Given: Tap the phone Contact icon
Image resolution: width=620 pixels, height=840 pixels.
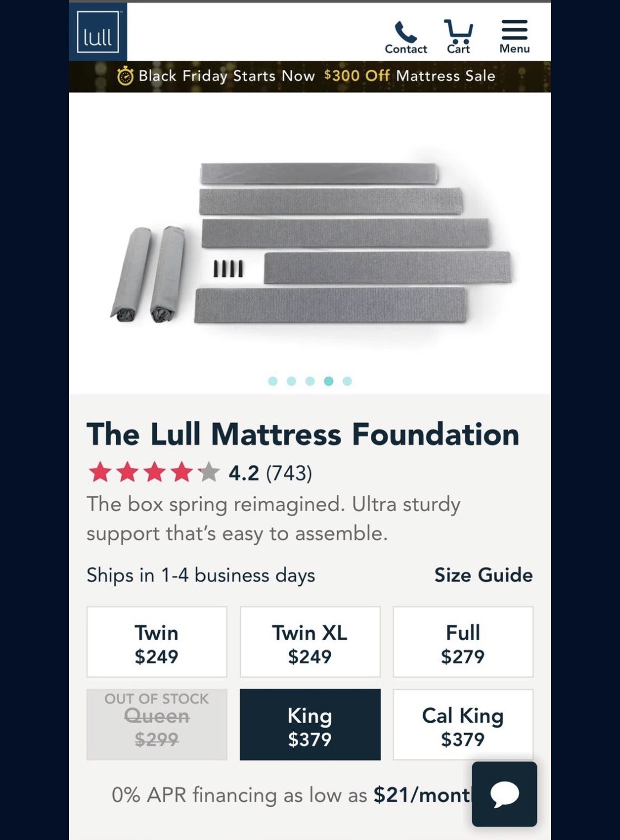Looking at the screenshot, I should click(x=406, y=30).
